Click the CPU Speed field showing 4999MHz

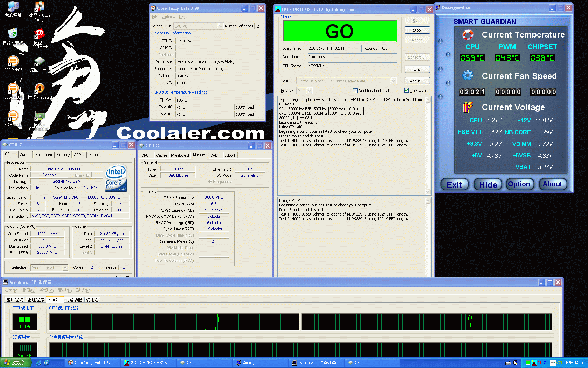click(x=352, y=66)
